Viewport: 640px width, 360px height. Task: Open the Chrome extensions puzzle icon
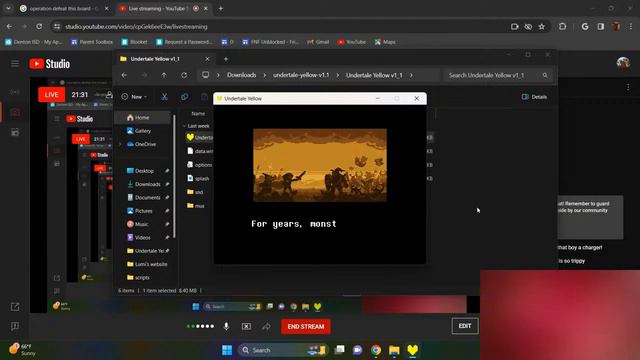pos(562,27)
